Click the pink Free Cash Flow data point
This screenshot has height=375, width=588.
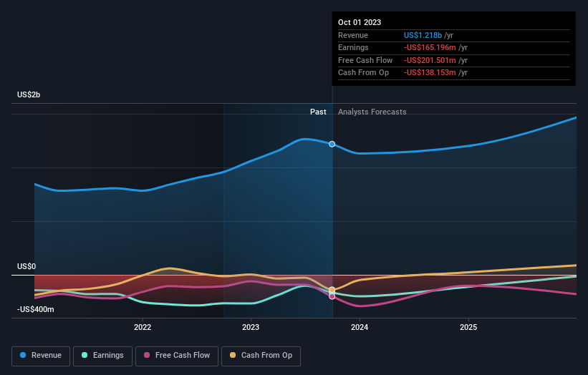332,296
